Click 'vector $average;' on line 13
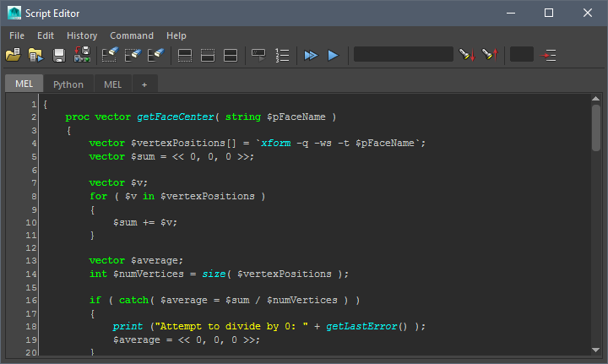Image resolution: width=608 pixels, height=364 pixels. click(x=136, y=260)
